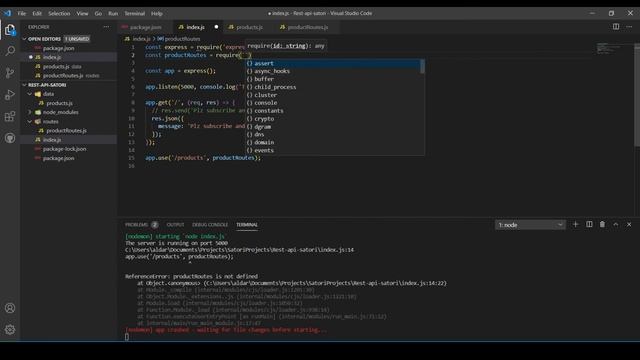Open package-lock.json in project tree
Image resolution: width=640 pixels, height=360 pixels.
tap(69, 149)
